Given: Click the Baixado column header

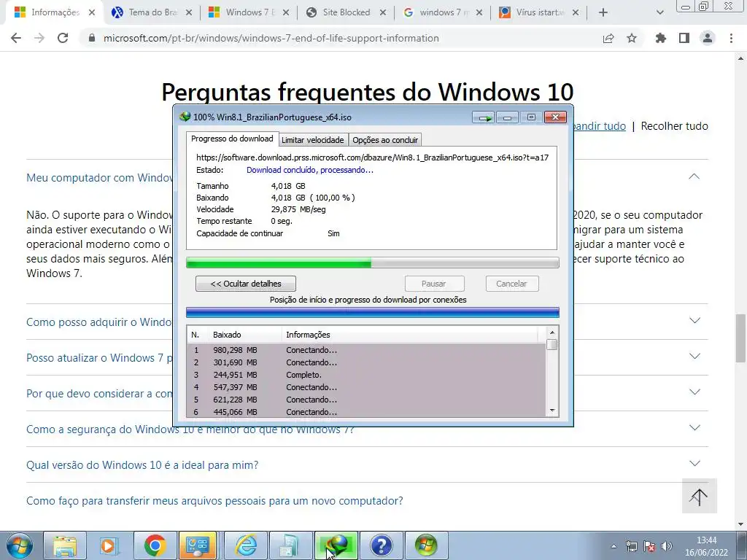Looking at the screenshot, I should click(x=245, y=335).
